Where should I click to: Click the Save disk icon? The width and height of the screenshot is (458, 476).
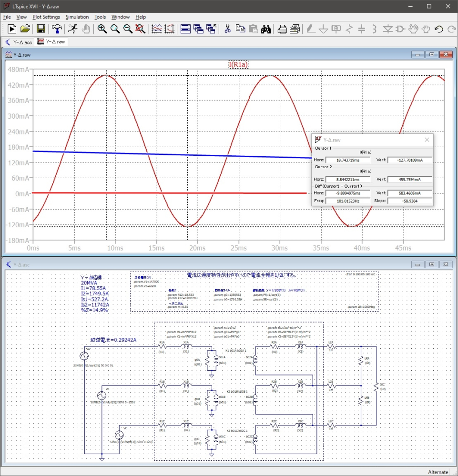pos(41,29)
